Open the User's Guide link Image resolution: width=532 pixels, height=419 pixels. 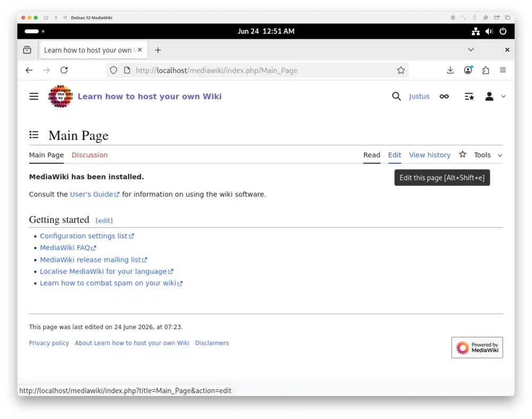(x=94, y=194)
